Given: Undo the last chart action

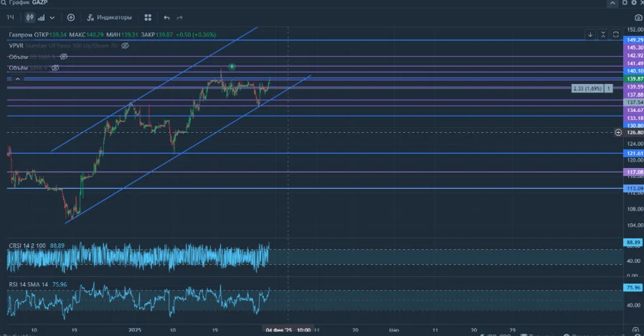Looking at the screenshot, I should click(x=166, y=18).
